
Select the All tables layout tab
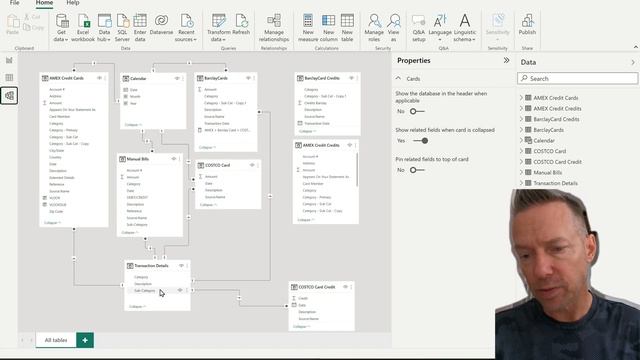(56, 340)
